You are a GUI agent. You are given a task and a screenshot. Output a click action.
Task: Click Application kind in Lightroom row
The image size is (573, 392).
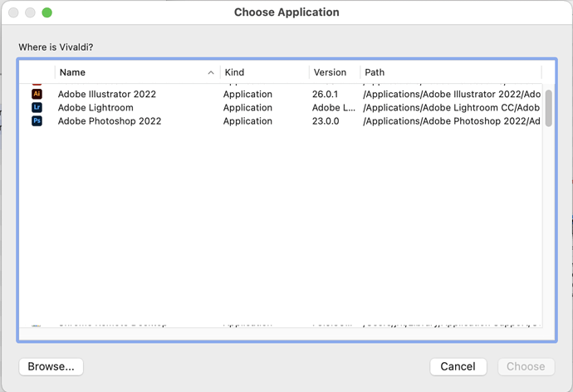tap(247, 107)
